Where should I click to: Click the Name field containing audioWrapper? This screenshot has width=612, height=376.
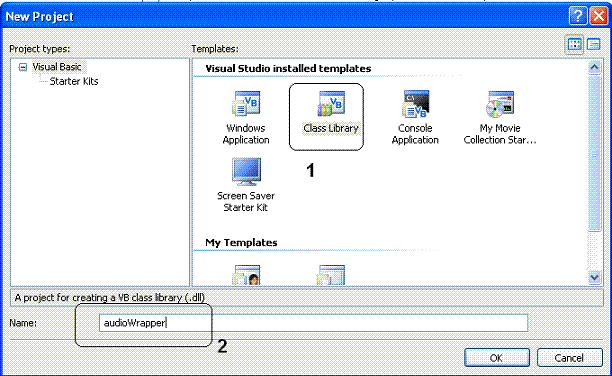coord(313,323)
